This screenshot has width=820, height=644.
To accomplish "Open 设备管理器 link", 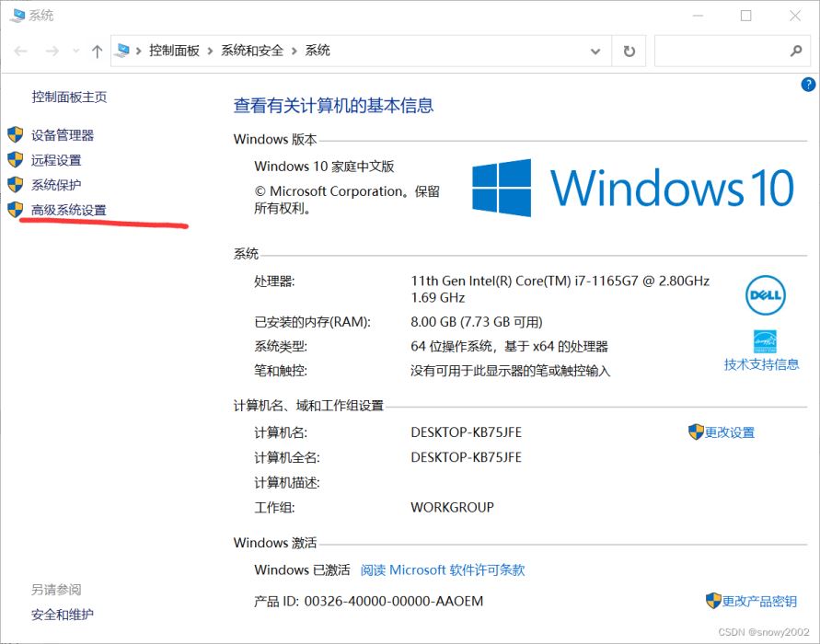I will tap(63, 135).
